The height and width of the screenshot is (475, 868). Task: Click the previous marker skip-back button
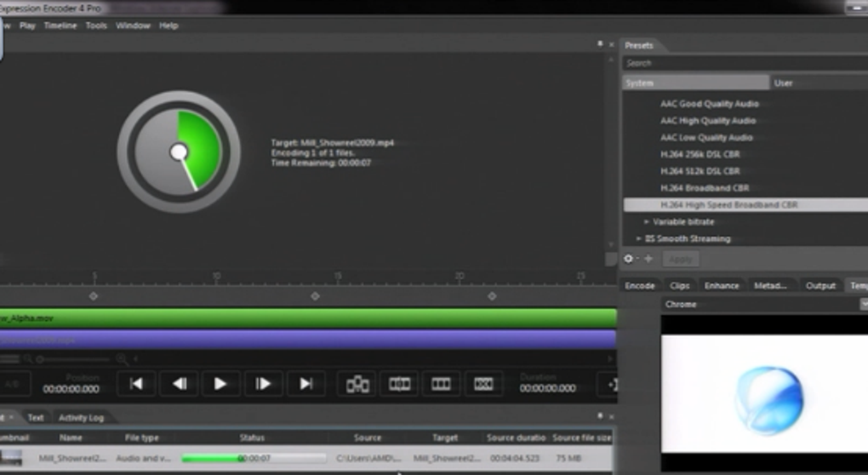[x=136, y=384]
